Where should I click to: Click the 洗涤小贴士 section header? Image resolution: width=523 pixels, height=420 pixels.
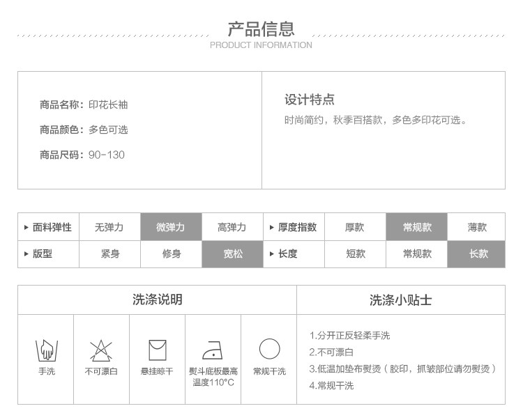400,300
